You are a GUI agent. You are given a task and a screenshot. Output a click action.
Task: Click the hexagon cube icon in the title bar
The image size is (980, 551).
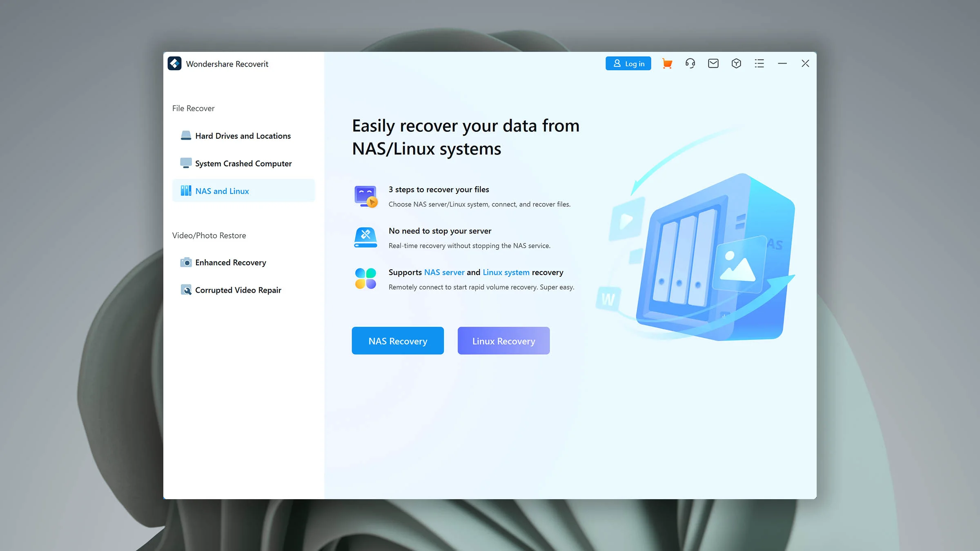pyautogui.click(x=736, y=64)
